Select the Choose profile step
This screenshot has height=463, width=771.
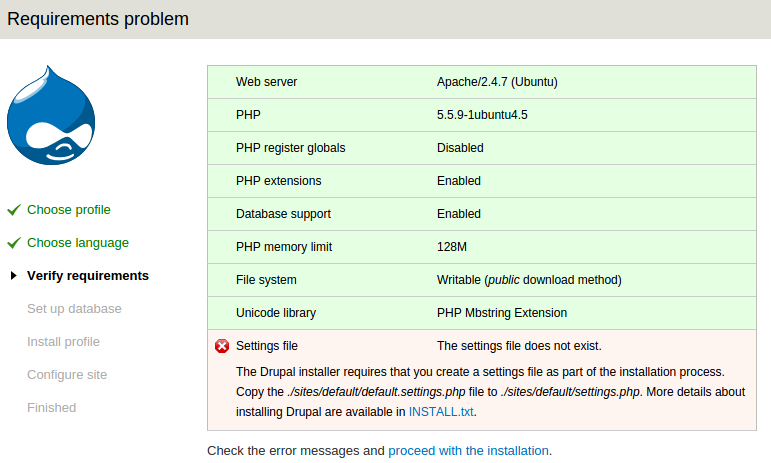click(69, 210)
